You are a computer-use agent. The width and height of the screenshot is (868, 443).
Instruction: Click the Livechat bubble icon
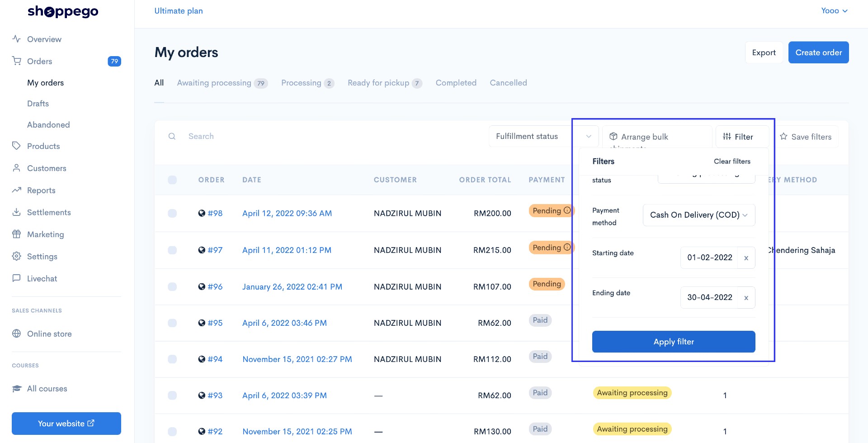(x=17, y=278)
